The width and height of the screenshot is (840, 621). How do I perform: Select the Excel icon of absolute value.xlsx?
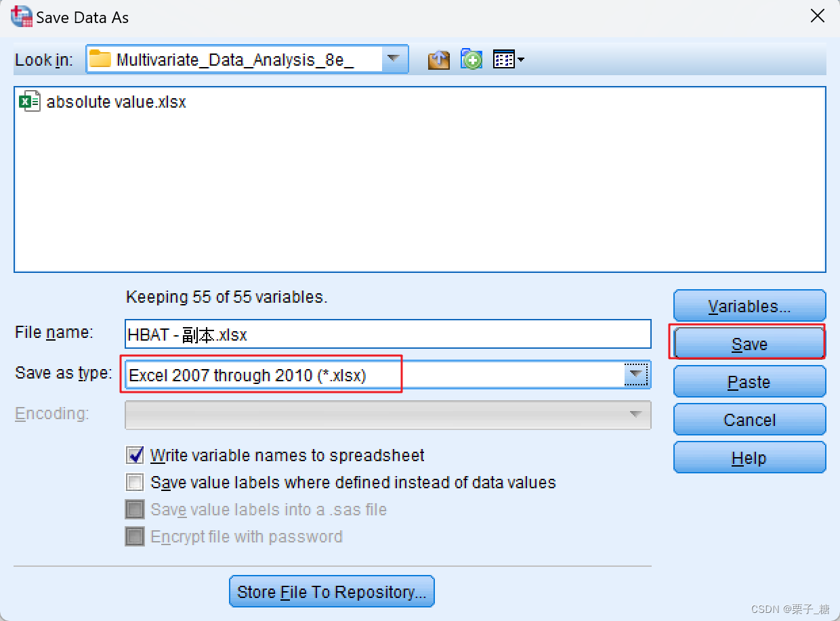30,102
